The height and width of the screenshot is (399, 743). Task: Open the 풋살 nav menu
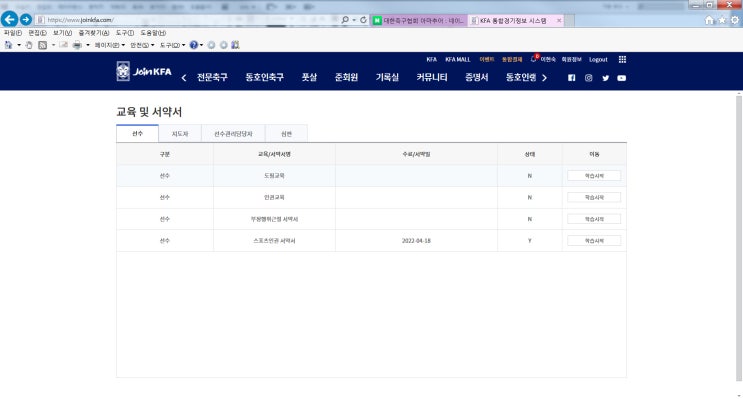coord(309,77)
